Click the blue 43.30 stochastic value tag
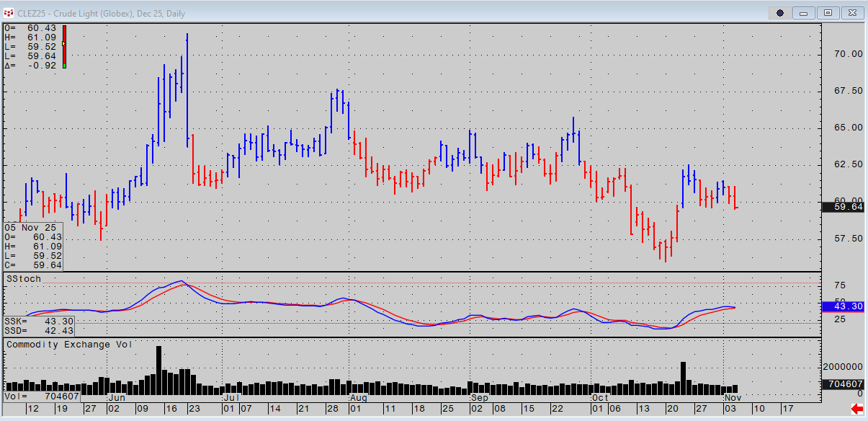868x421 pixels. click(x=844, y=306)
